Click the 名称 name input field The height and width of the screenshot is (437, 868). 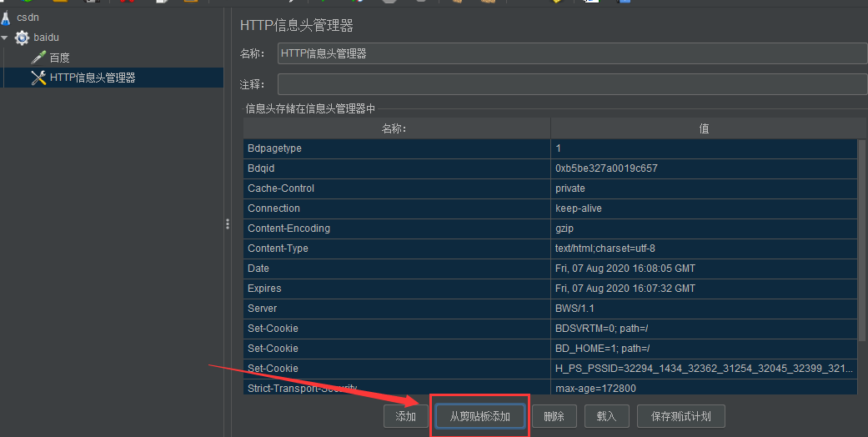tap(572, 53)
